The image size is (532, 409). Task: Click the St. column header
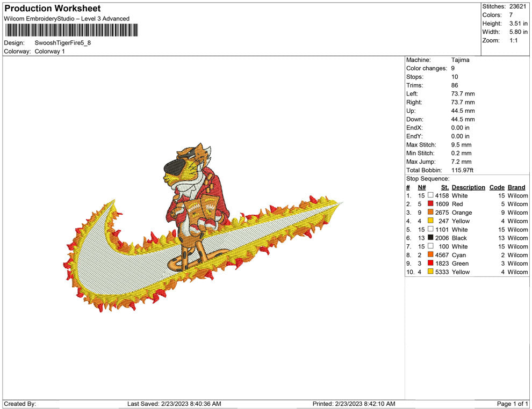coord(445,187)
